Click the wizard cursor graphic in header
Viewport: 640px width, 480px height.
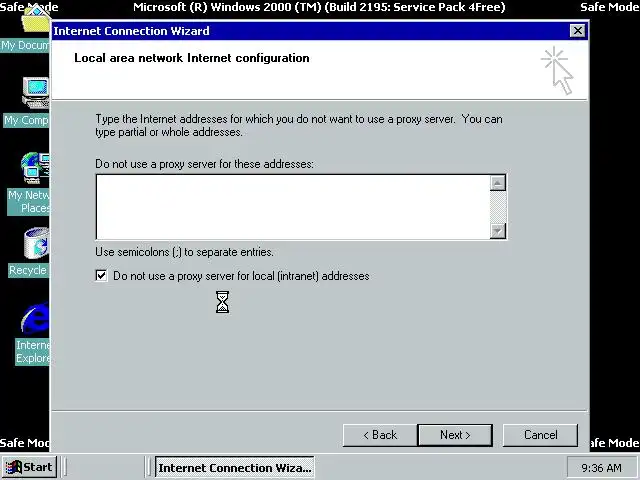[558, 71]
